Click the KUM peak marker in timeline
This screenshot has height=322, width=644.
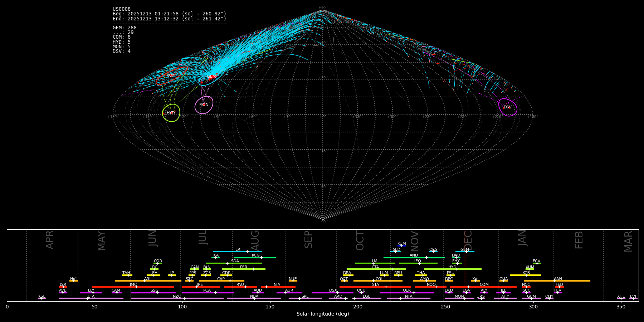coord(401,246)
